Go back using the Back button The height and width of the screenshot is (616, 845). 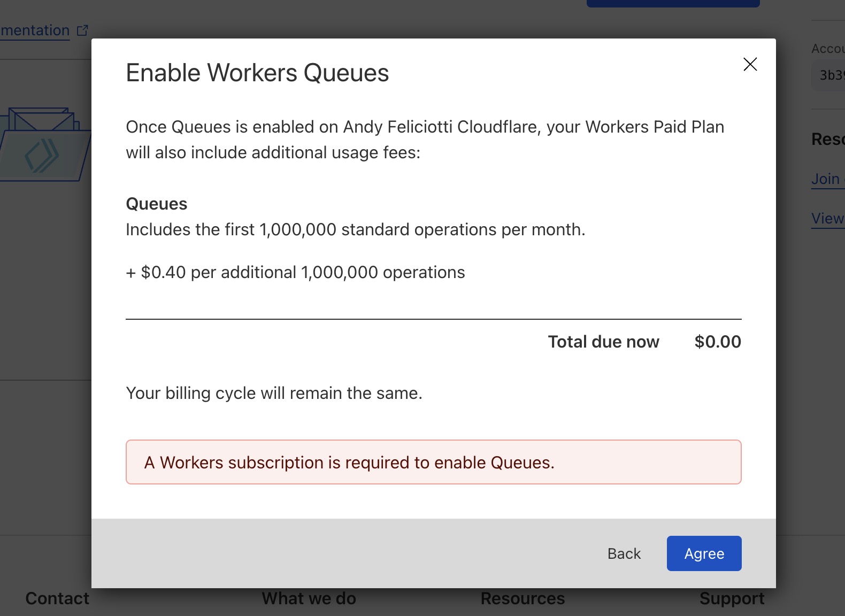point(624,553)
